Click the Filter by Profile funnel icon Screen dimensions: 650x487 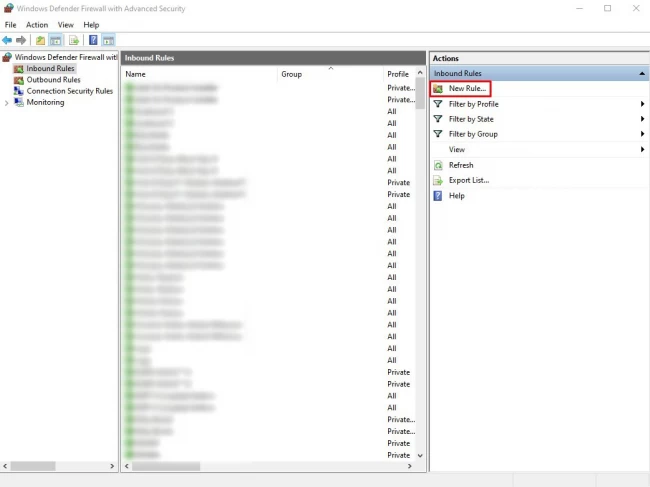[438, 104]
